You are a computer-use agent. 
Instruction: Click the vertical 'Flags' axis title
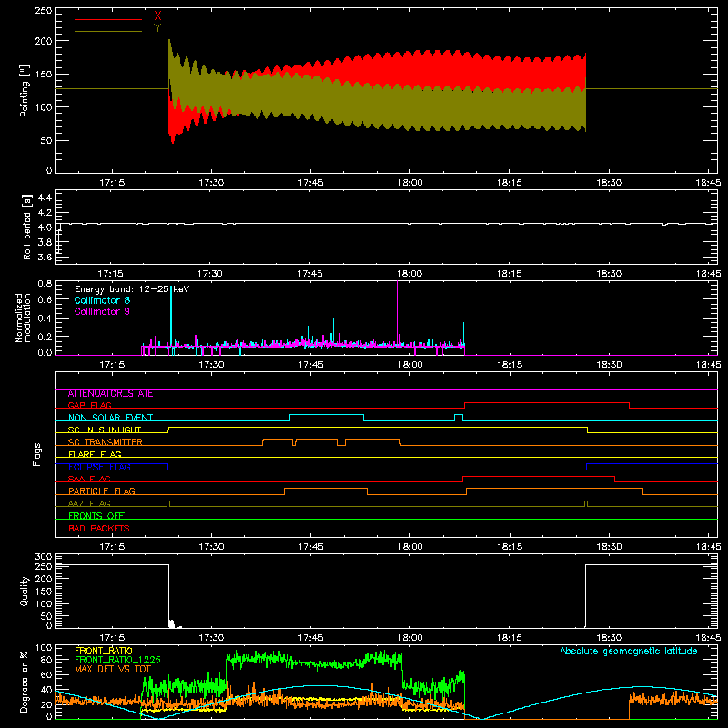pyautogui.click(x=37, y=454)
